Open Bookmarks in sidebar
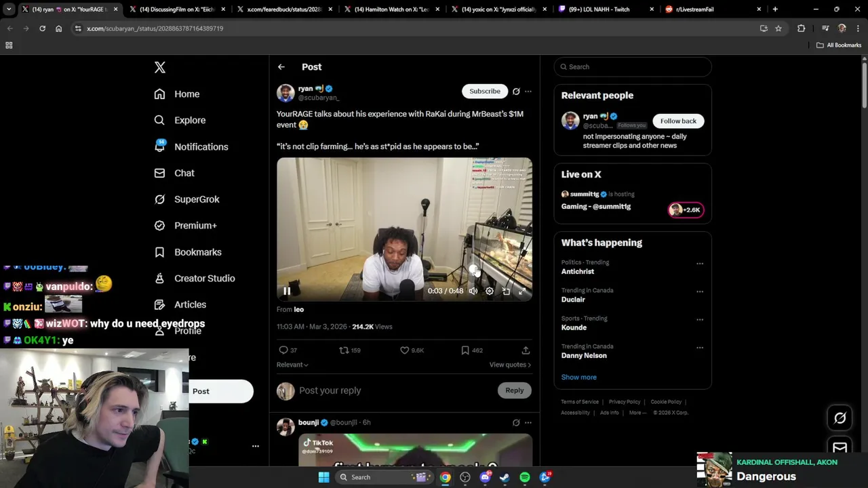 188,252
